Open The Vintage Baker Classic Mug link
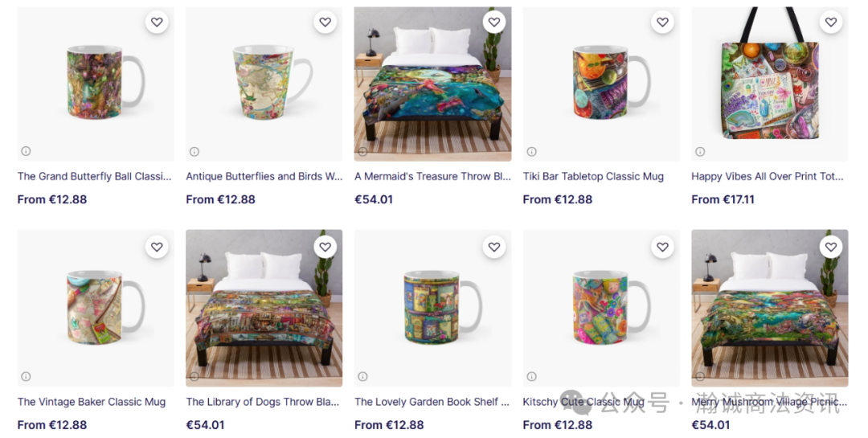The height and width of the screenshot is (438, 868). [92, 402]
